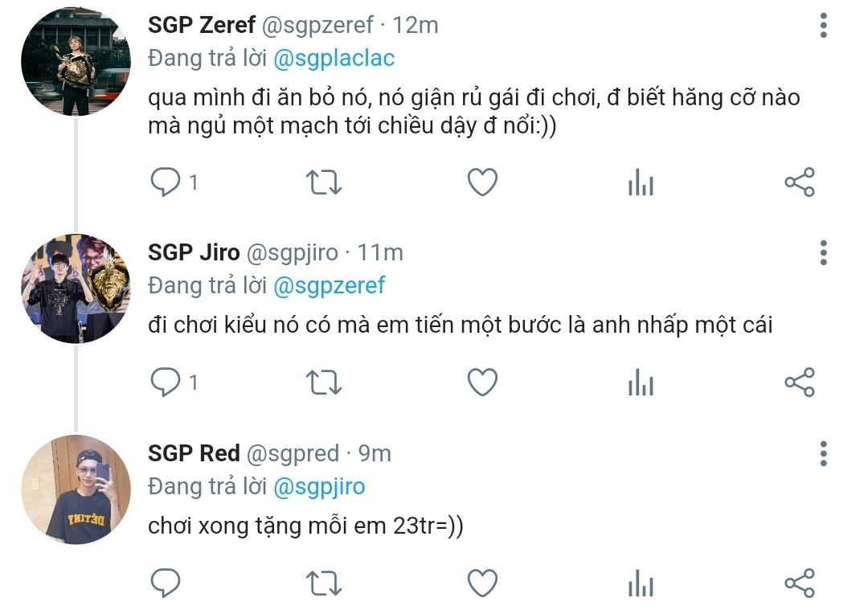Retweet SGP Red's post
The width and height of the screenshot is (868, 606).
(x=324, y=583)
